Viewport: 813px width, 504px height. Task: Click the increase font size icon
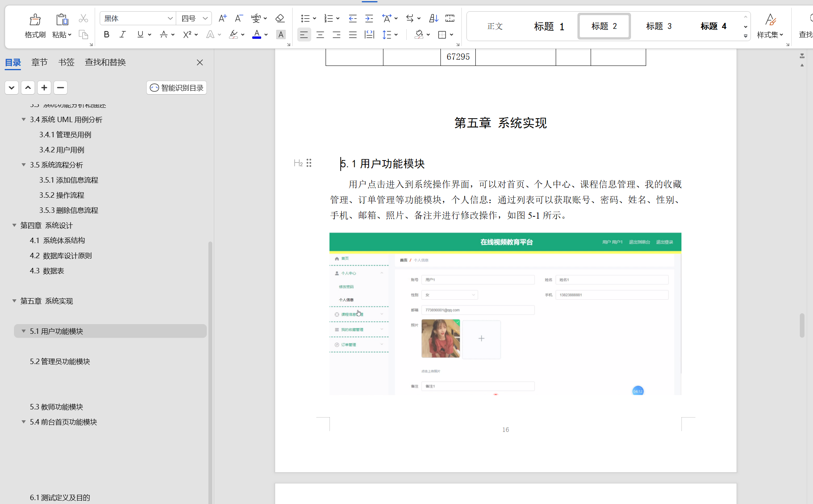[222, 18]
